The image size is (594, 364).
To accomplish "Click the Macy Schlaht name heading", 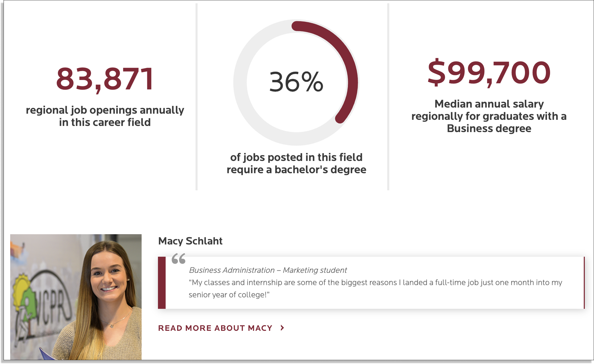I will pos(190,241).
